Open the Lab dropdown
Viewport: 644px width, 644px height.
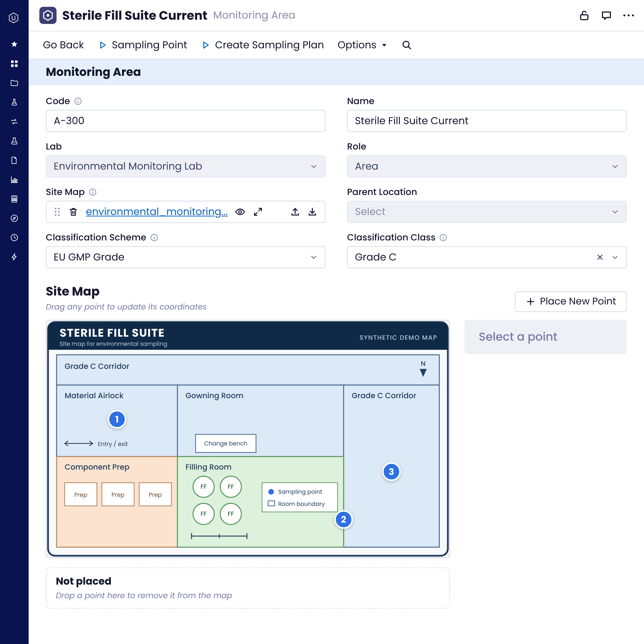[x=185, y=166]
